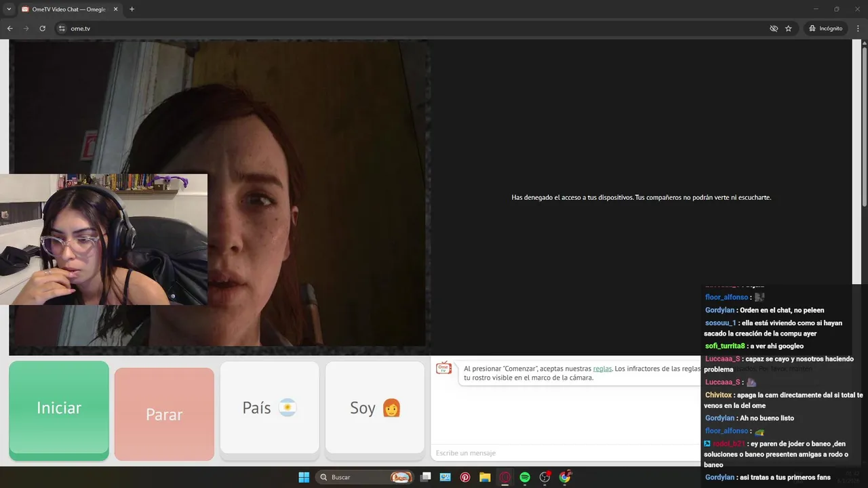
Task: Open the reglas link in chat notice
Action: (602, 369)
